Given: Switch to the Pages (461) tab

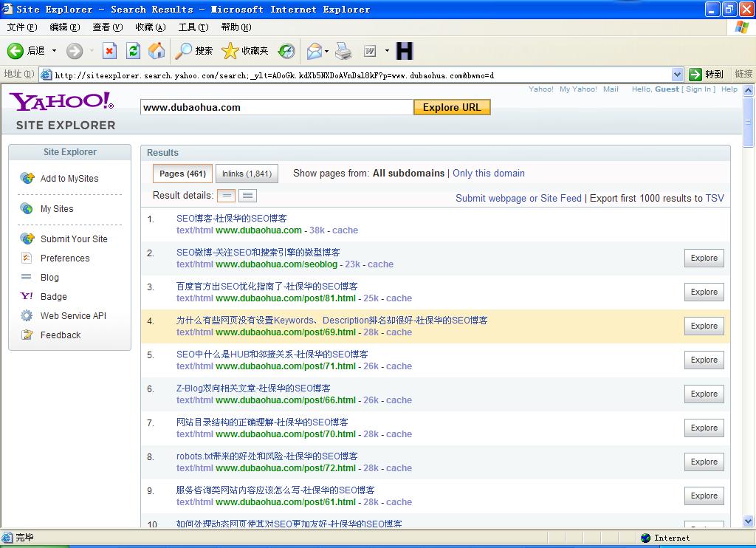Looking at the screenshot, I should click(x=182, y=174).
